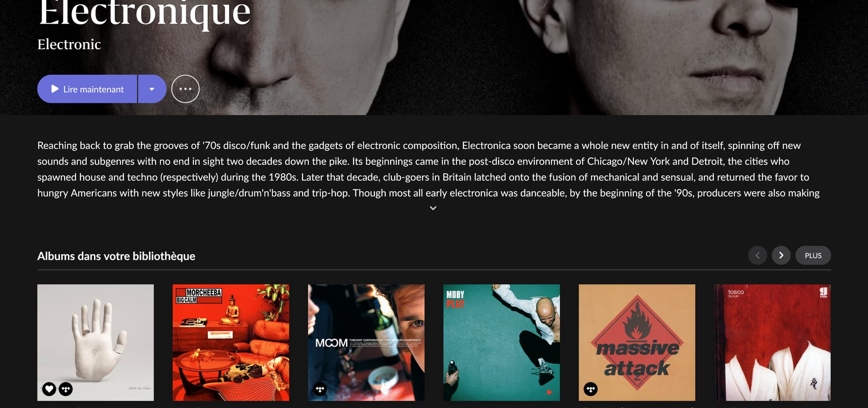
Task: Open the MOOM Thievery Corporation album cover
Action: (x=366, y=342)
